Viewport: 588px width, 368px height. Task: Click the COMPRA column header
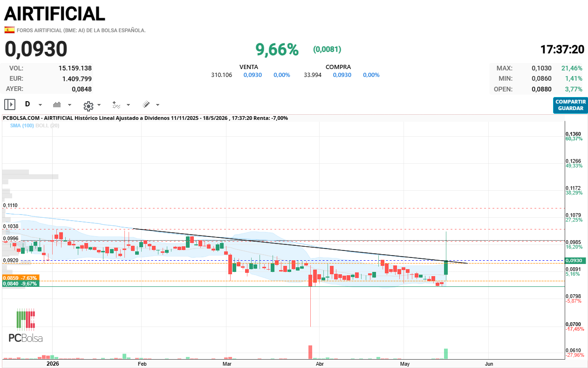click(338, 67)
